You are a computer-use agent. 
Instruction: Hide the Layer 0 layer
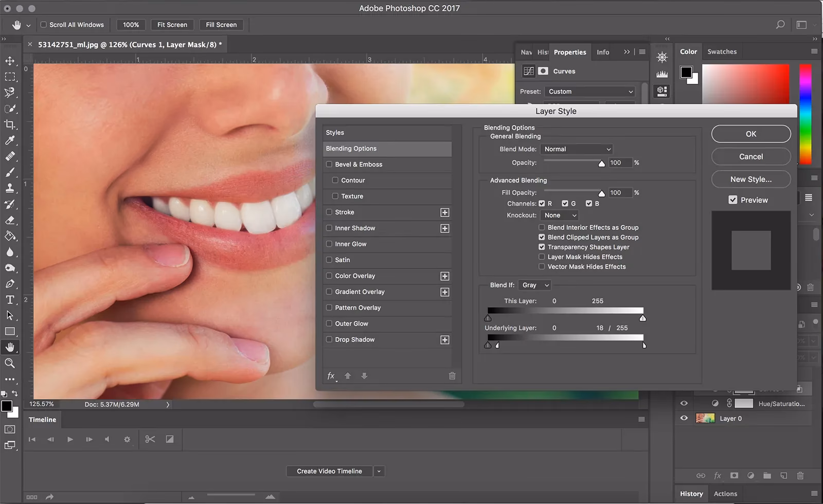click(684, 418)
